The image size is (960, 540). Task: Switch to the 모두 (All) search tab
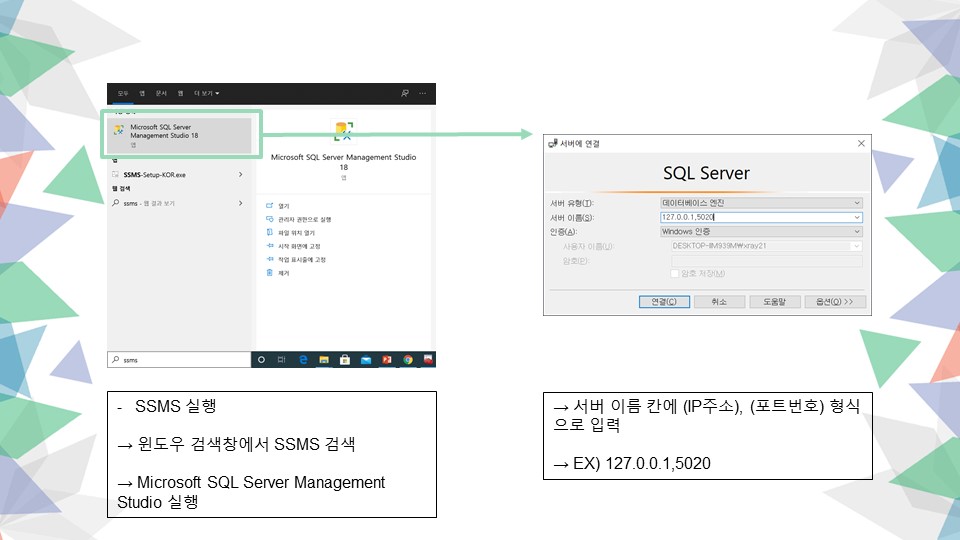[123, 93]
